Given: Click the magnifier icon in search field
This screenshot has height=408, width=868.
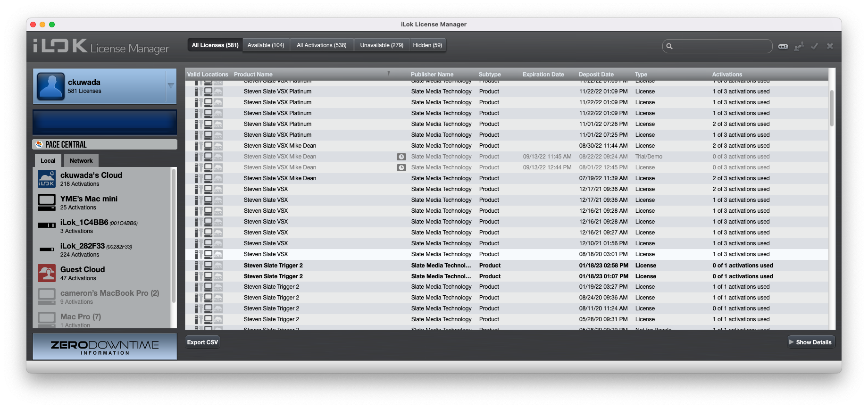Looking at the screenshot, I should (669, 46).
